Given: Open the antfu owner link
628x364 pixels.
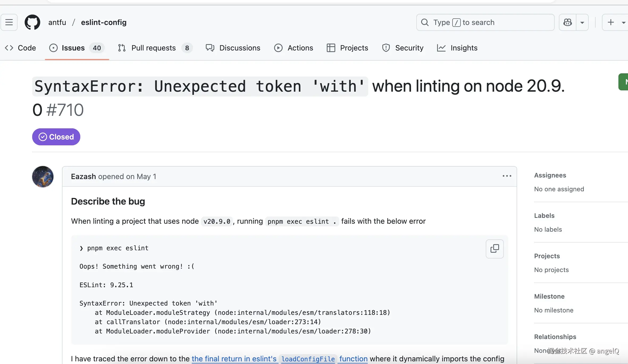Looking at the screenshot, I should pyautogui.click(x=57, y=22).
